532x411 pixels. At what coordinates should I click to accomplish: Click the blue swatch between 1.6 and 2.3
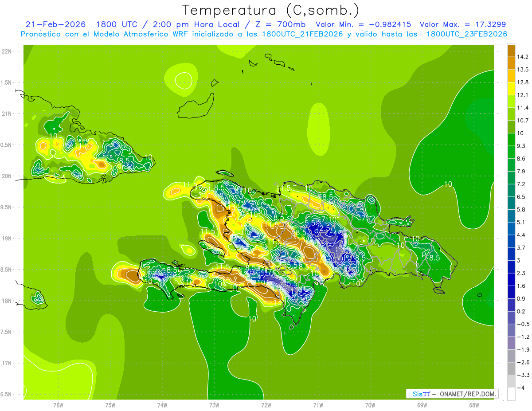[511, 279]
